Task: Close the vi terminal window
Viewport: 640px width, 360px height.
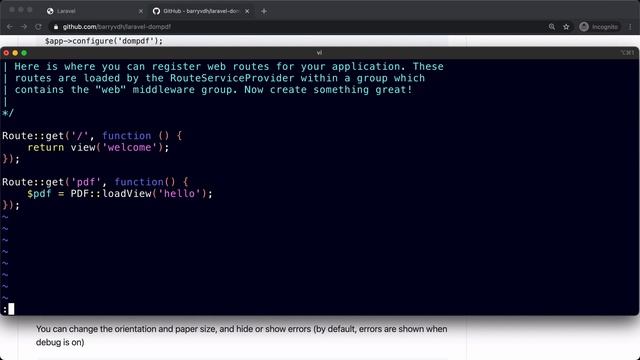Action: [6, 53]
